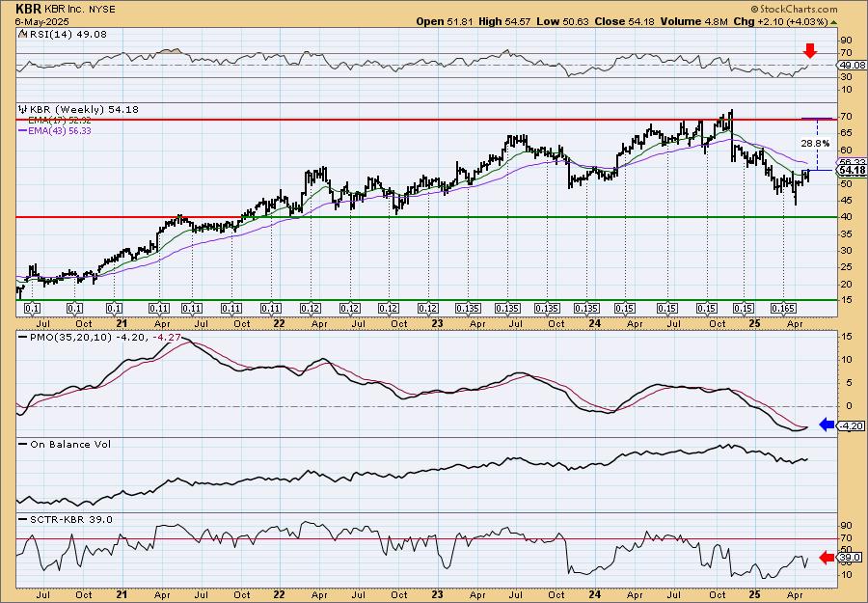Click the KBR ticker symbol title
The height and width of the screenshot is (603, 868).
click(29, 9)
